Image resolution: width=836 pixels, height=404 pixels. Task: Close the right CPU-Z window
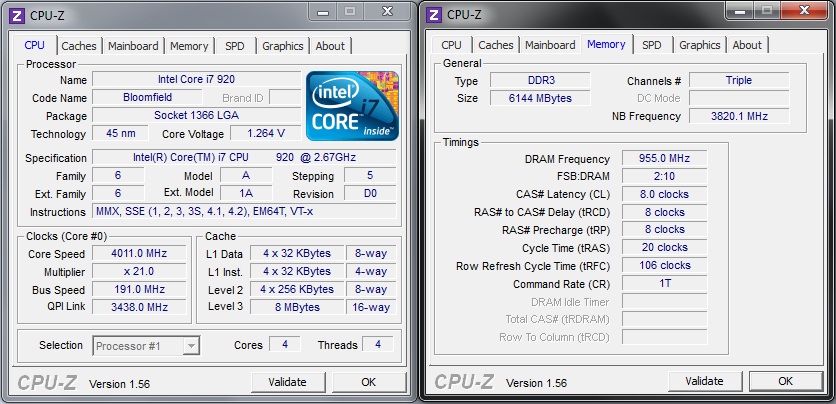805,11
